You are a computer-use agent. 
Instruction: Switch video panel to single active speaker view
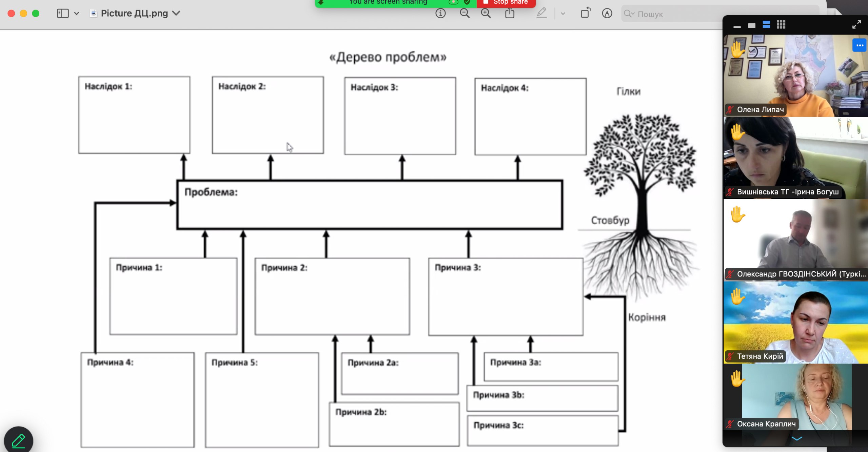(752, 25)
